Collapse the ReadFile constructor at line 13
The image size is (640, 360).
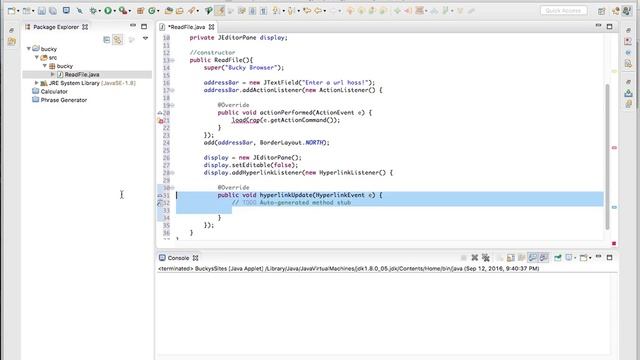173,60
